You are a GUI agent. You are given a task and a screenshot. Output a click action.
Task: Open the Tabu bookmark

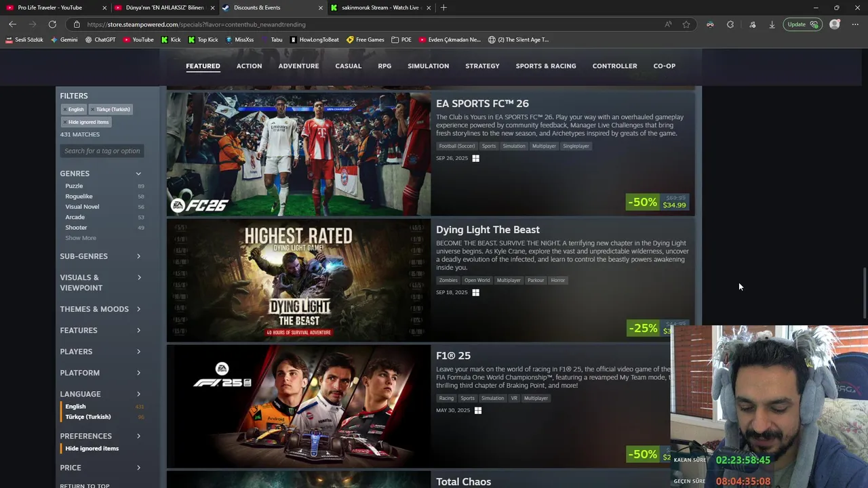click(x=272, y=39)
